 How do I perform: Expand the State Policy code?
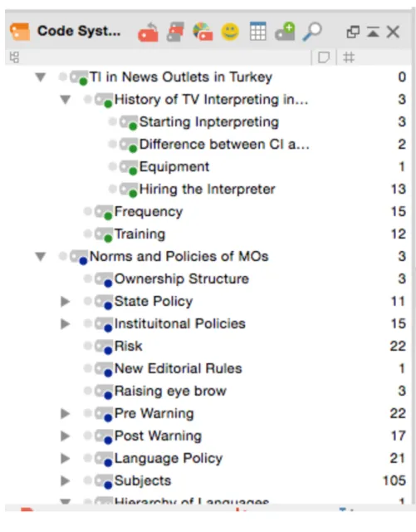coord(65,301)
